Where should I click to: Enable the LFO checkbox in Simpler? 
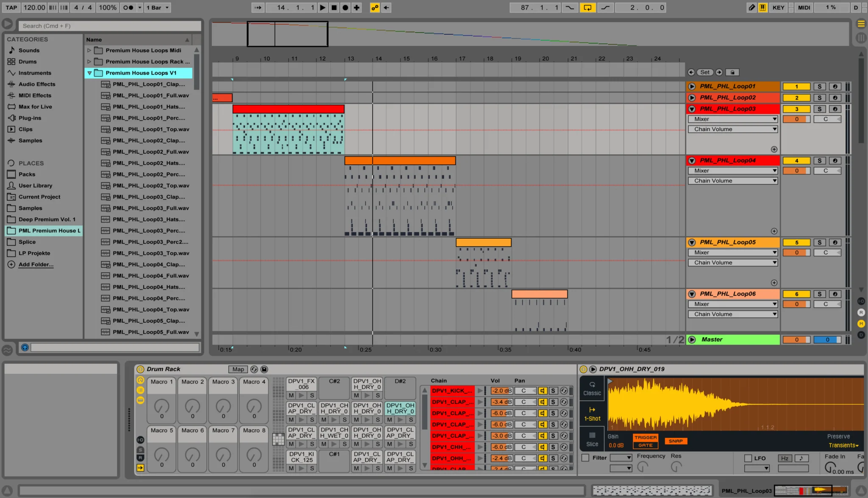click(x=748, y=458)
